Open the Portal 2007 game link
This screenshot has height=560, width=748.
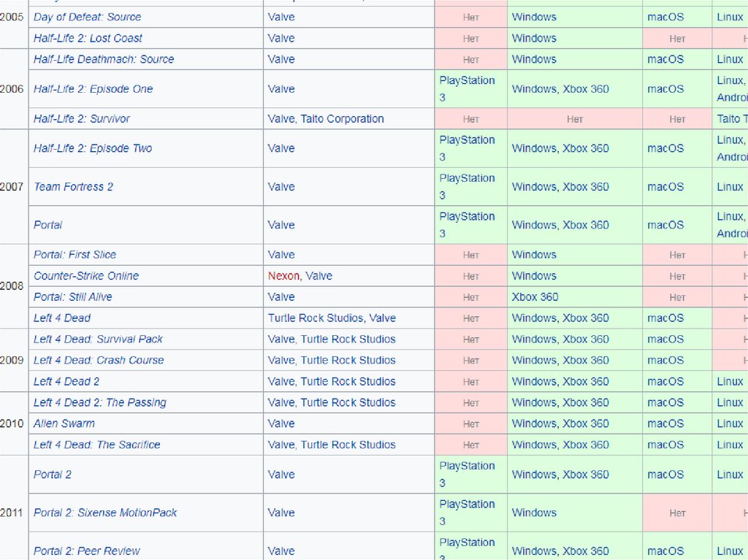point(47,225)
